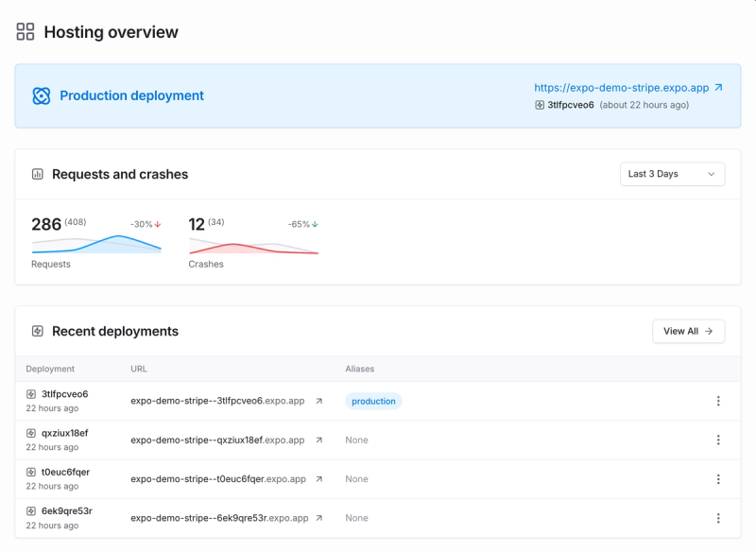756x552 pixels.
Task: Open the Last 3 Days time range dropdown
Action: (672, 174)
